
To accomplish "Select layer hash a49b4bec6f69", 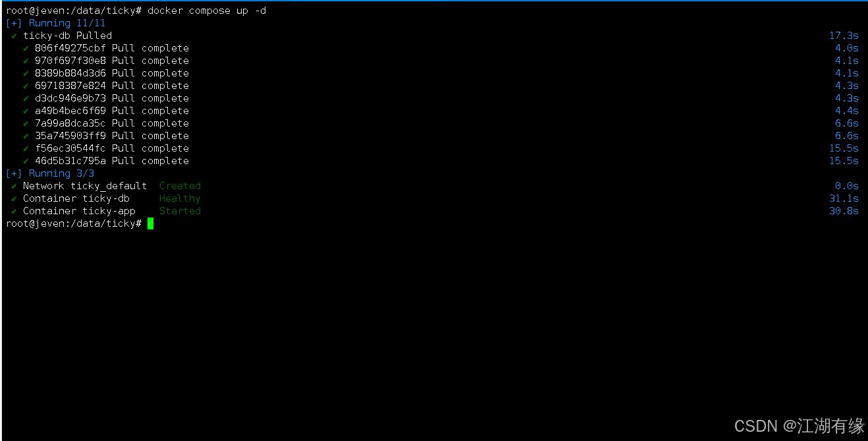I will (70, 111).
